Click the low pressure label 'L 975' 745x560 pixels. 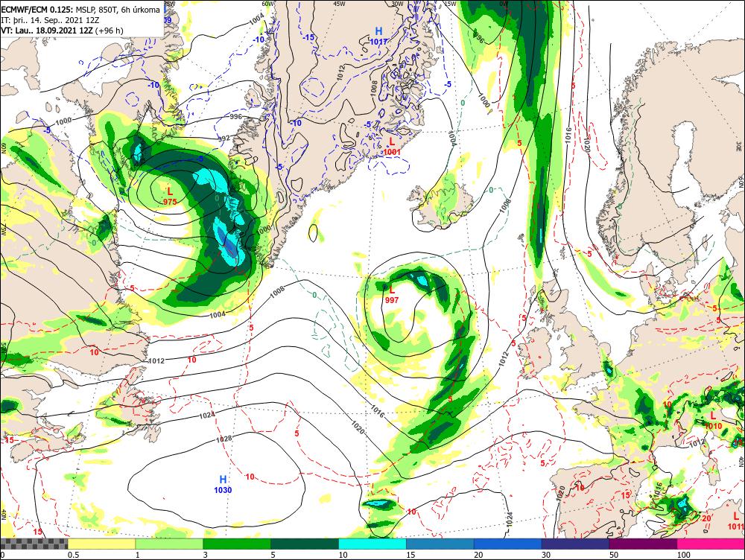tap(170, 196)
